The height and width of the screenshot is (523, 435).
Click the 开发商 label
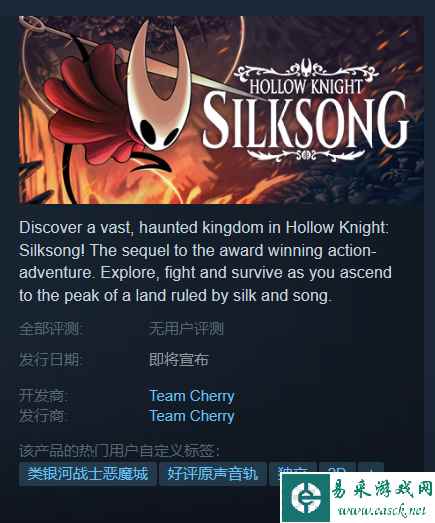coord(43,396)
